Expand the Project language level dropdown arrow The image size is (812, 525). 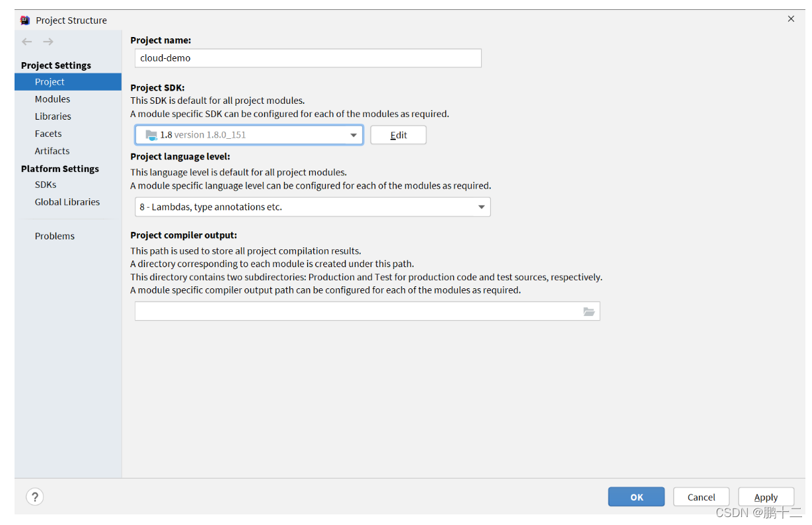point(481,207)
